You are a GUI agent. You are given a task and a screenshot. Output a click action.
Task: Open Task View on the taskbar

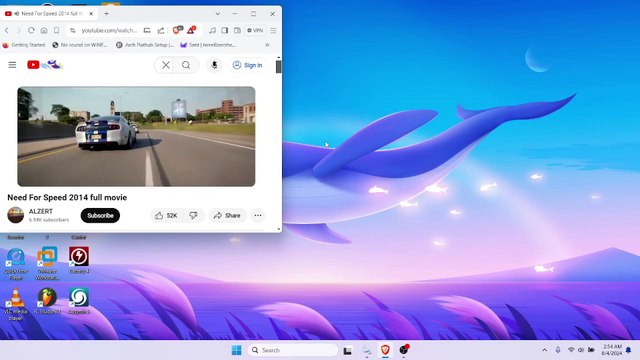click(x=347, y=350)
